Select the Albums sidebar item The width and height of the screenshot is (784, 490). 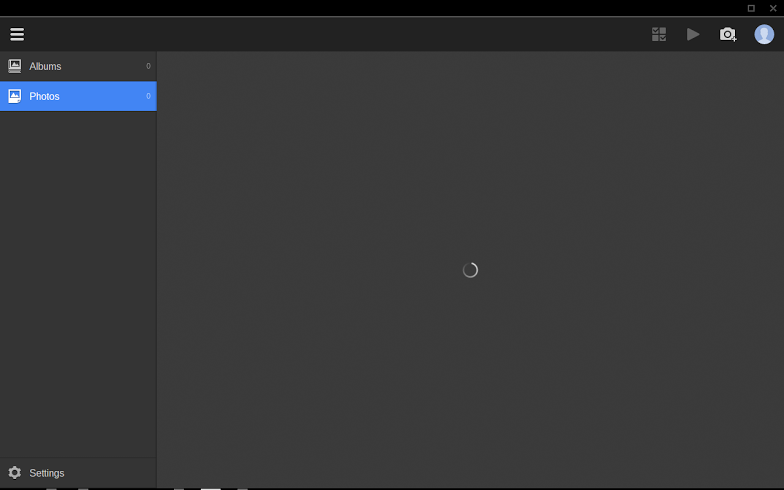tap(78, 66)
